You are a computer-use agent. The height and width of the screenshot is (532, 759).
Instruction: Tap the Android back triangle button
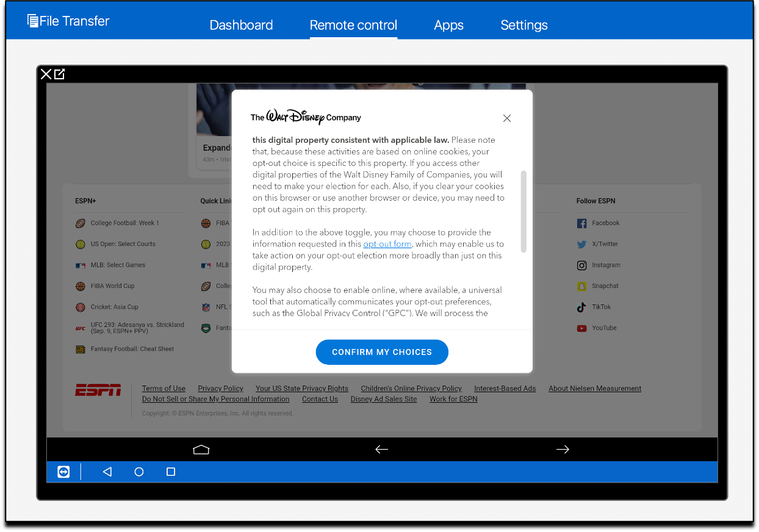[107, 472]
